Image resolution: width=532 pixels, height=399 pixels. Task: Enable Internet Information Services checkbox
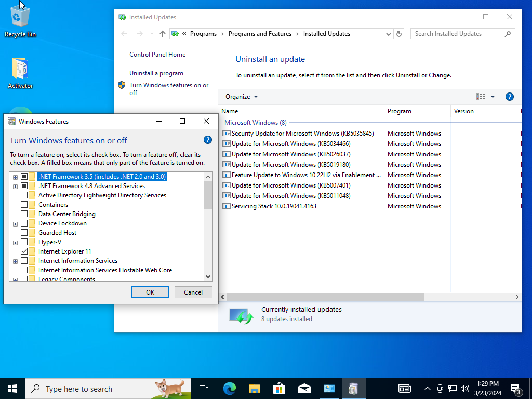24,261
